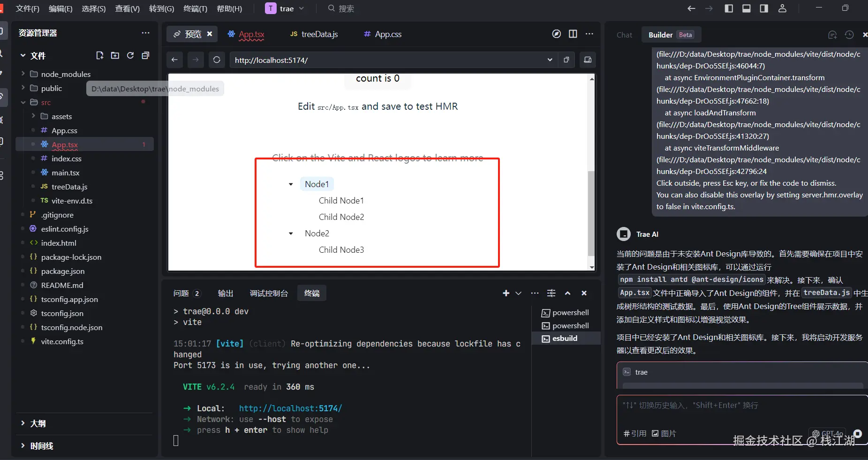Toggle the primary sidebar layout icon
Image resolution: width=868 pixels, height=460 pixels.
click(729, 8)
